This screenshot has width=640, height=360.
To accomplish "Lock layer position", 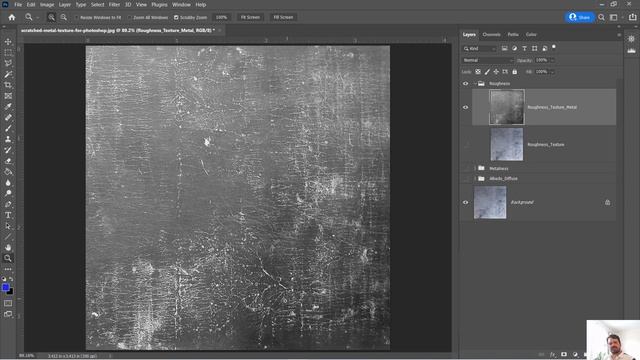I will pos(496,72).
